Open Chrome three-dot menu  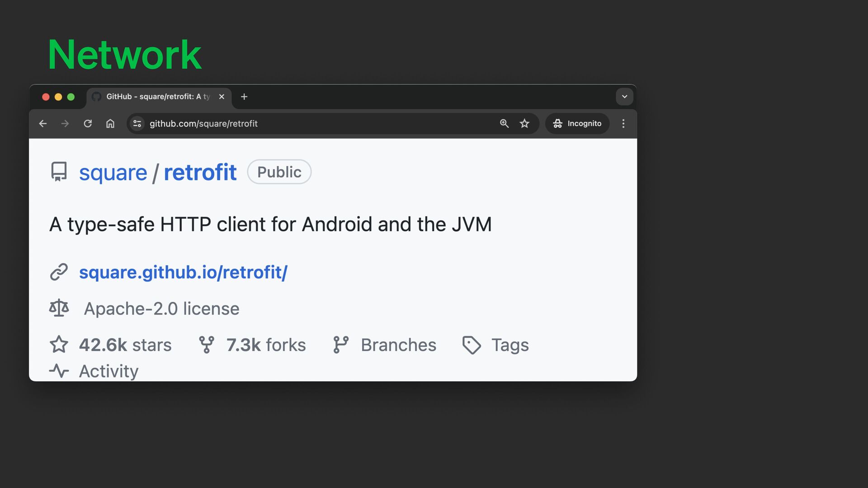(623, 123)
